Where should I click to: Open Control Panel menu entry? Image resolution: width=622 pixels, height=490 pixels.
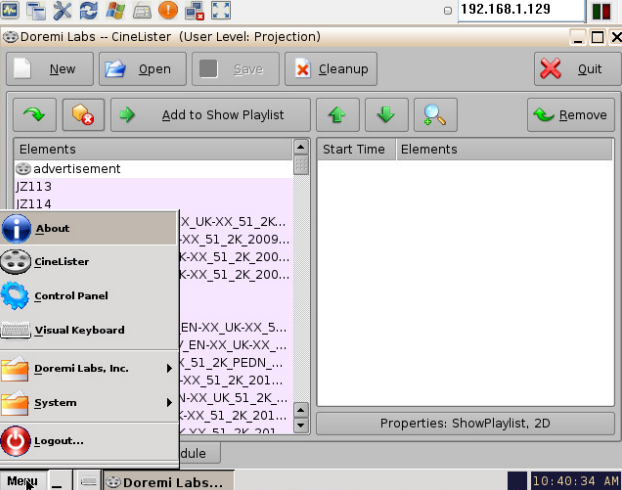coord(88,296)
